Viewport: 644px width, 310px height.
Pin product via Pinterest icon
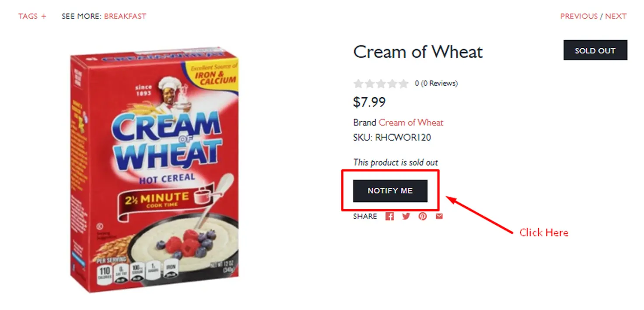click(x=422, y=216)
